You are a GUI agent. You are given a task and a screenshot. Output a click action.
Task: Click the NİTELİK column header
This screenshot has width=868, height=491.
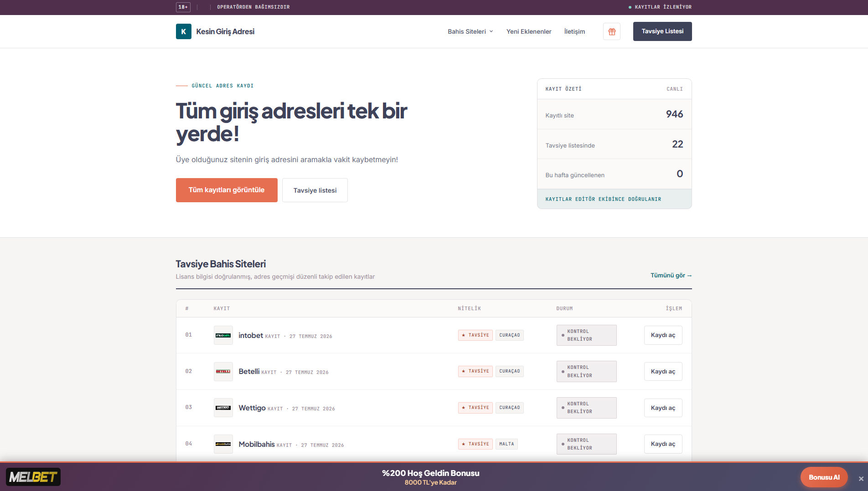coord(470,308)
